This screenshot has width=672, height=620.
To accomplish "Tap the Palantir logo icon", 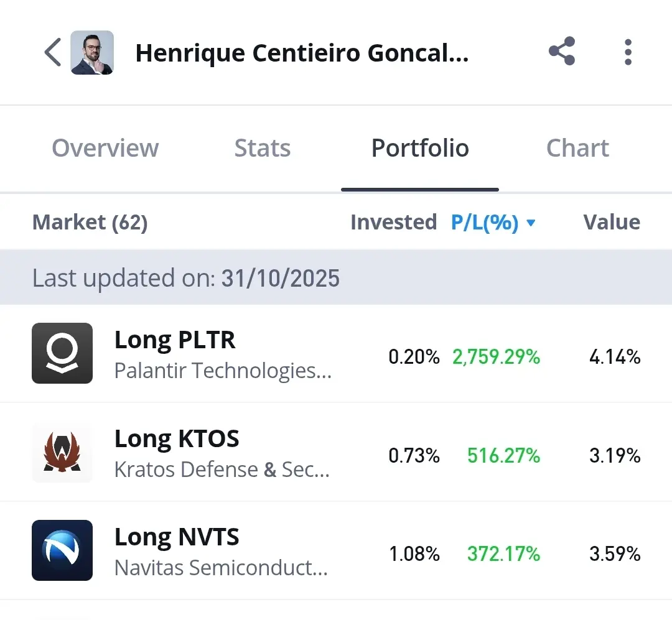I will coord(62,353).
